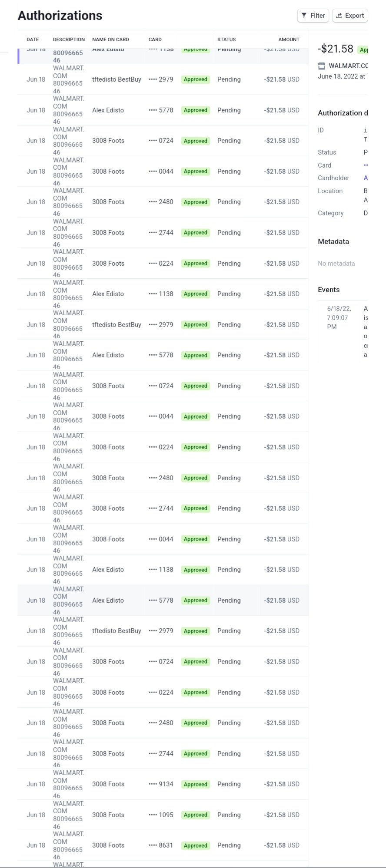Select the authorization row for card 1095
Viewport: 386px width, 868px height.
coord(163,815)
